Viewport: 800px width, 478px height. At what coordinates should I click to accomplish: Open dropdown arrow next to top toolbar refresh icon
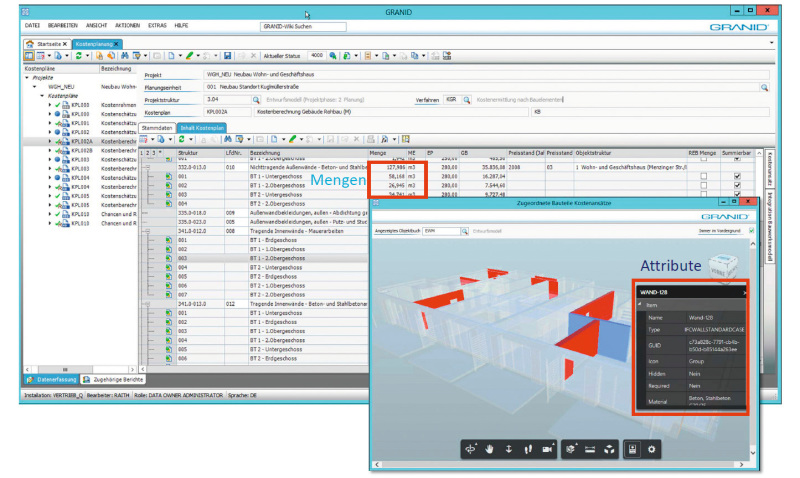87,56
